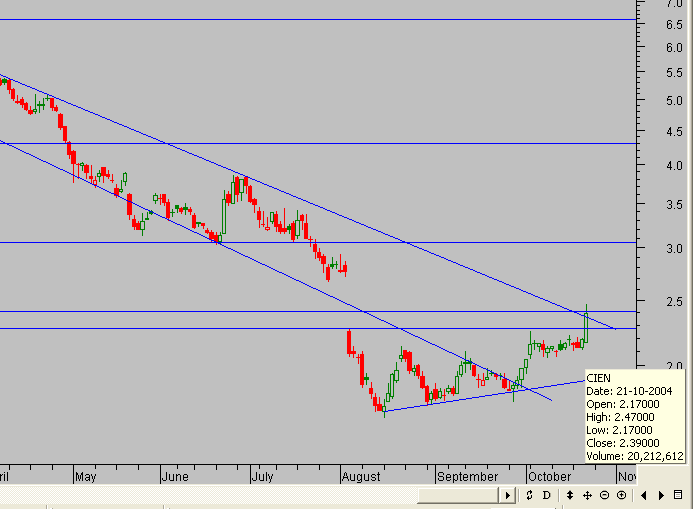
Task: Open the chart list window icon
Action: 678,495
